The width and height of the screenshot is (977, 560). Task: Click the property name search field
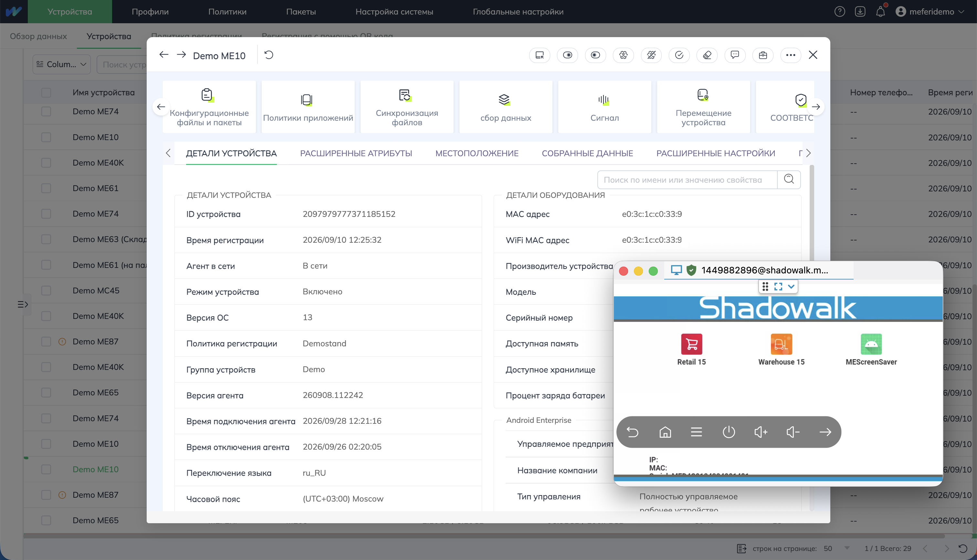687,179
